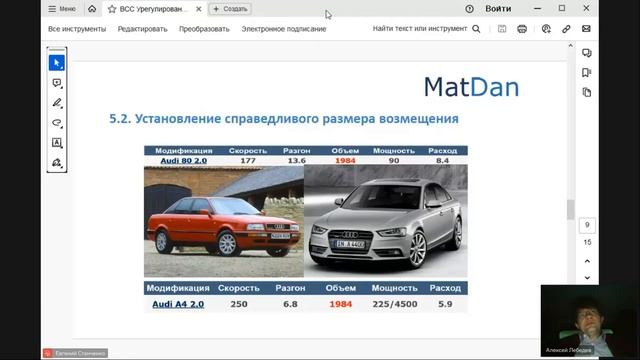640x360 pixels.
Task: Select the arrow selection tool
Action: point(57,63)
